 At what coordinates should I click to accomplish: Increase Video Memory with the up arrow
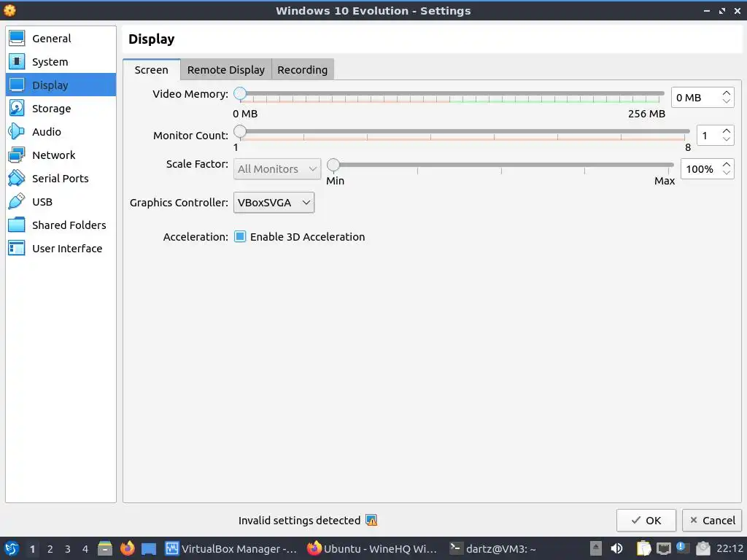(x=726, y=93)
